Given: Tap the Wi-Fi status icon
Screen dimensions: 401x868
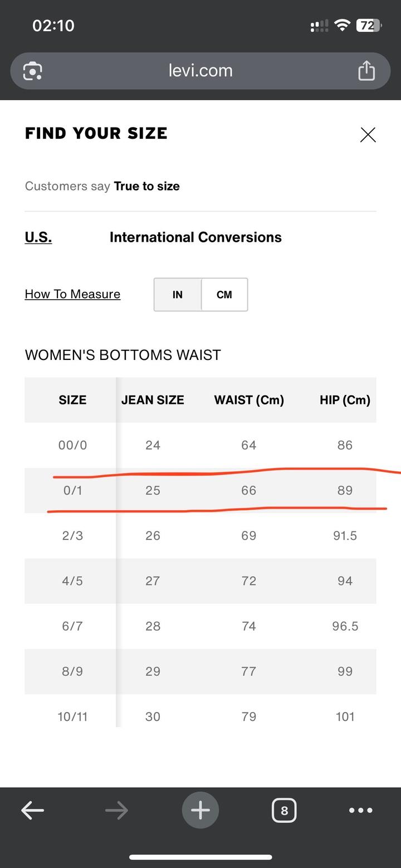Looking at the screenshot, I should click(343, 26).
